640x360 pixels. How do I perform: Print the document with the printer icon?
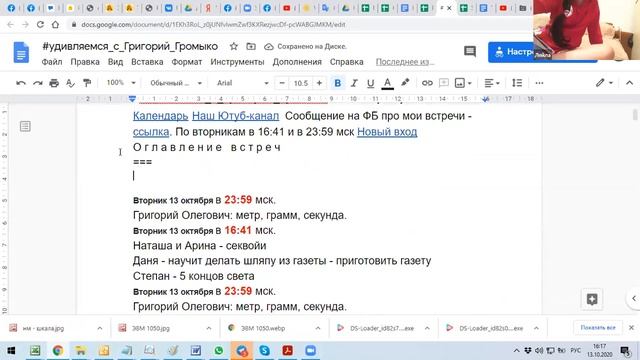point(54,83)
